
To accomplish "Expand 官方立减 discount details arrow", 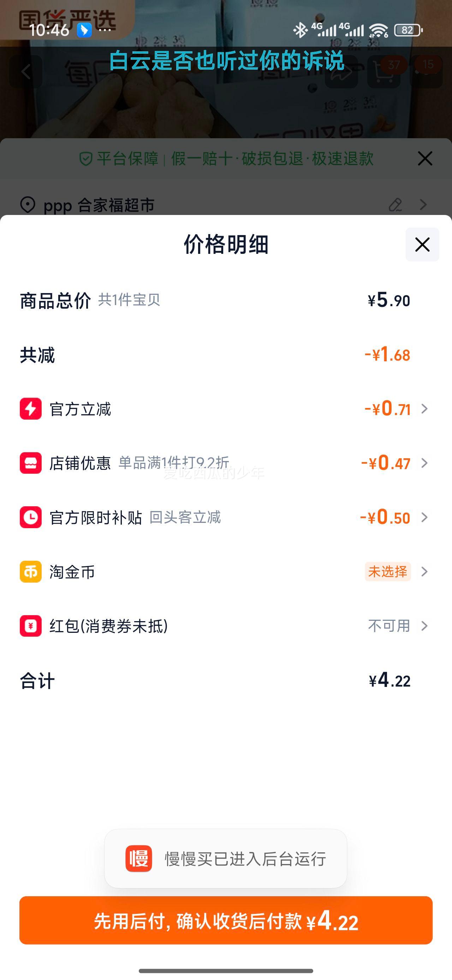I will (424, 409).
